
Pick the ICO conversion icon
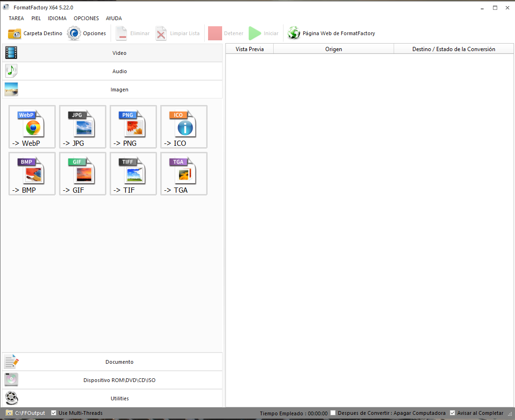point(184,127)
